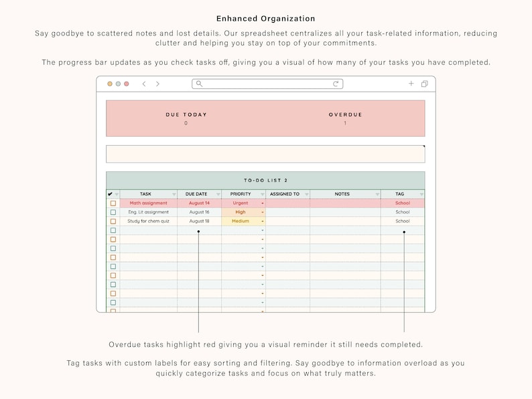Image resolution: width=532 pixels, height=399 pixels.
Task: Check the Study for chem quiz checkbox
Action: 113,221
